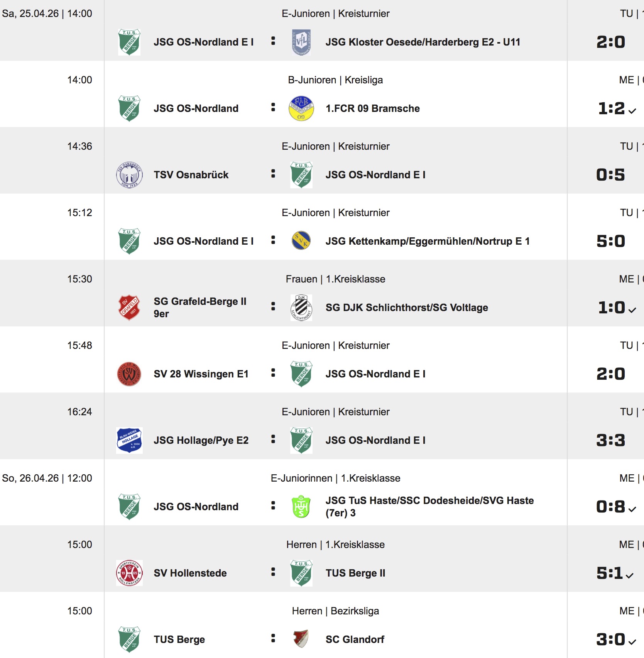Open JSG Kloster Oesede/Harderberg E2 - U11 team
This screenshot has height=658, width=644.
(x=423, y=42)
